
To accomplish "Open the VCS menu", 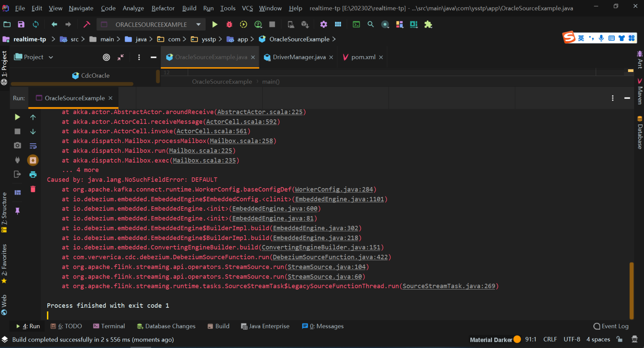I will pos(247,8).
